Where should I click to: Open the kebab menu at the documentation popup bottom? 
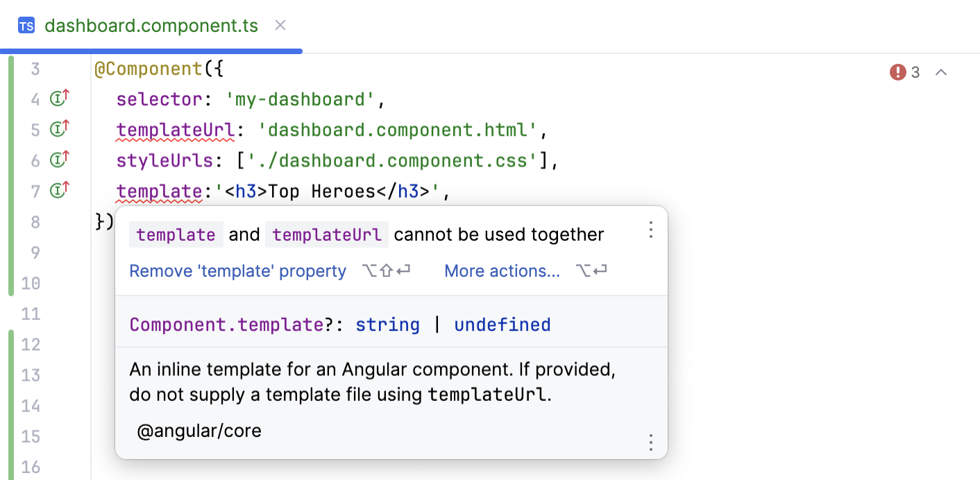[x=650, y=442]
